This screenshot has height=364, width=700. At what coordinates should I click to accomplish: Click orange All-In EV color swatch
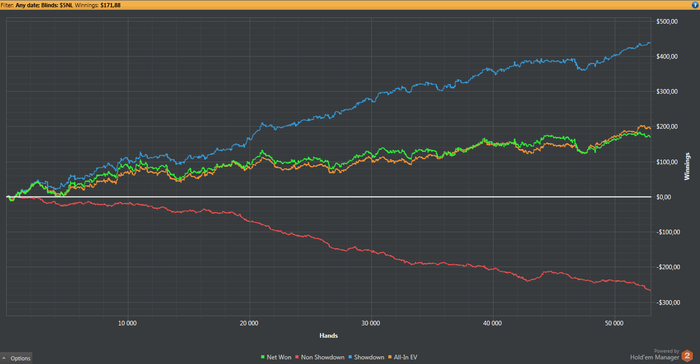pos(390,357)
